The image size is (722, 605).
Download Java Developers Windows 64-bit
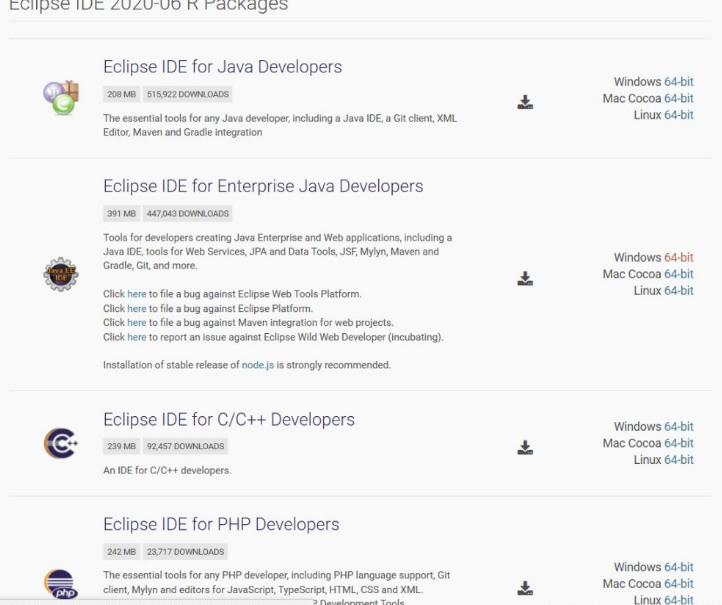coord(679,81)
